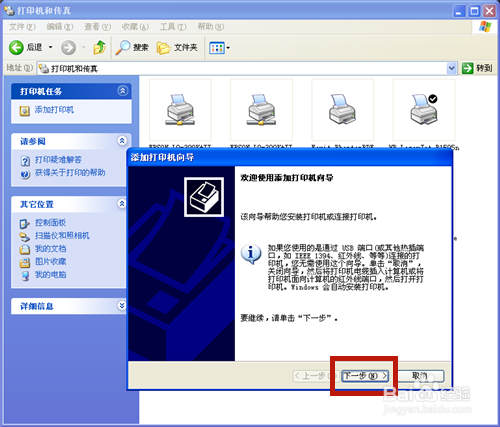Open the views dropdown arrow
Screen dimensions: 500x427
point(228,48)
